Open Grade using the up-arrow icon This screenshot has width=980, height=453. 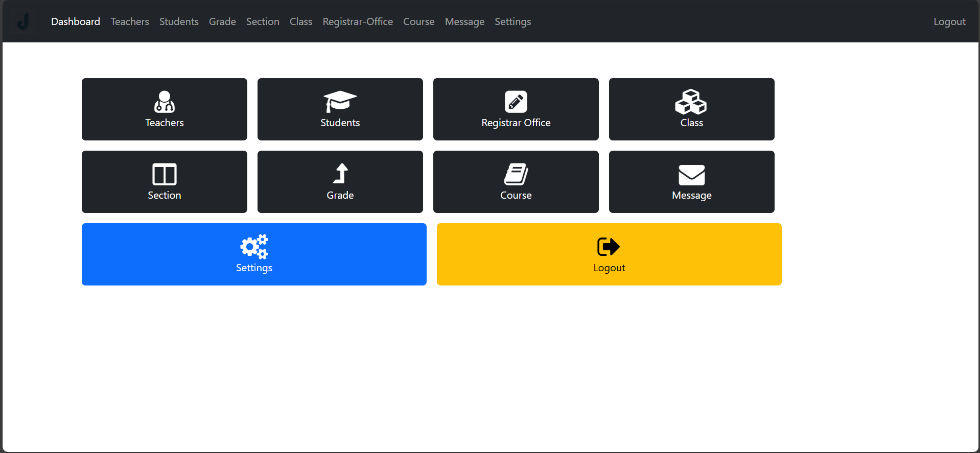(x=340, y=174)
